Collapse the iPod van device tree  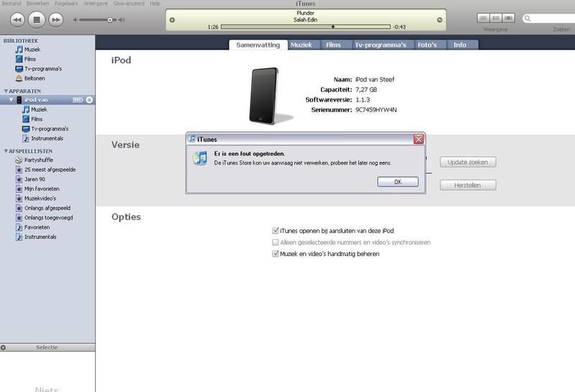(11, 100)
